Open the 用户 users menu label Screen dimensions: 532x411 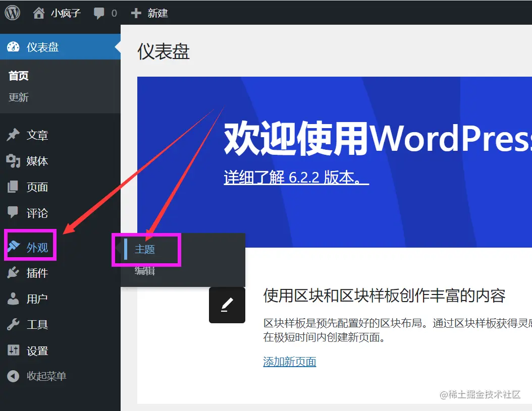[37, 299]
